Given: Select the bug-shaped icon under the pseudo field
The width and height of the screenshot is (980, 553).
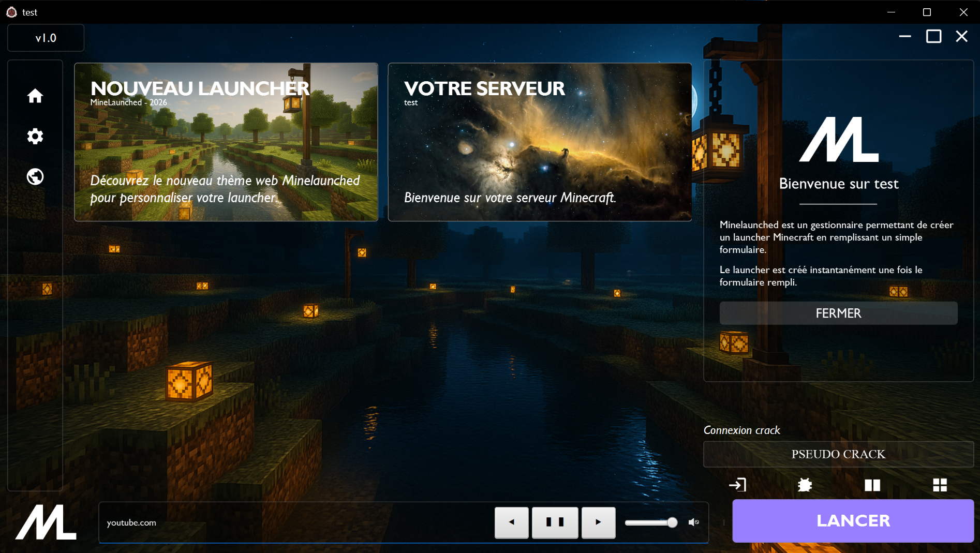Looking at the screenshot, I should (805, 485).
